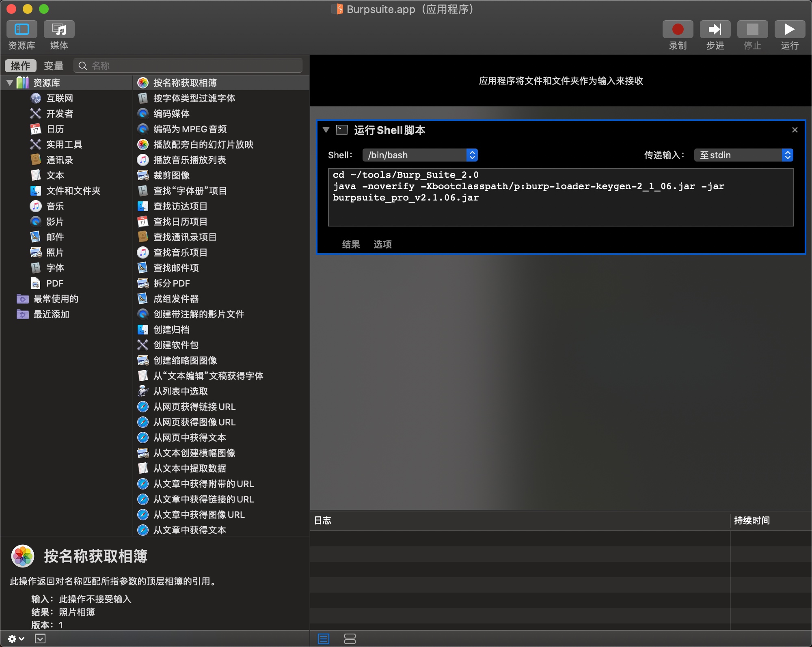Toggle the Library (资源库) sidebar icon
This screenshot has width=812, height=647.
22,30
